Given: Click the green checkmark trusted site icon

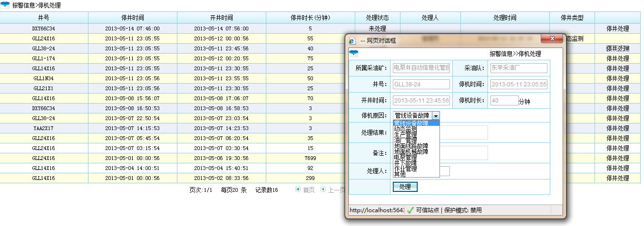Looking at the screenshot, I should [x=410, y=210].
